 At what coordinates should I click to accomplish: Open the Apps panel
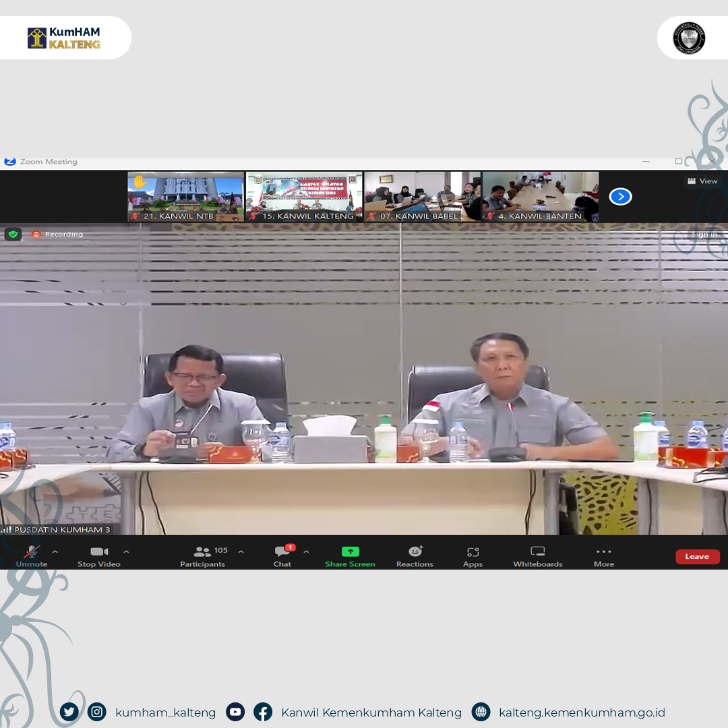473,555
